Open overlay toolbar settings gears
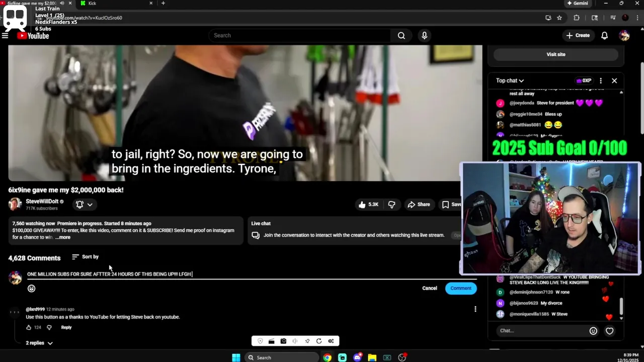This screenshot has height=362, width=644. [x=331, y=341]
